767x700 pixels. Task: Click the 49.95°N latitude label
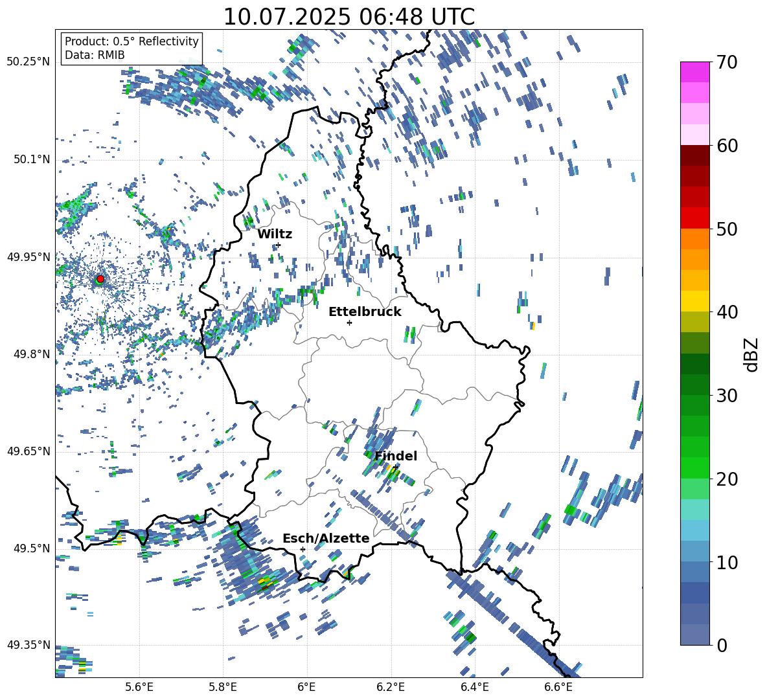click(x=29, y=256)
